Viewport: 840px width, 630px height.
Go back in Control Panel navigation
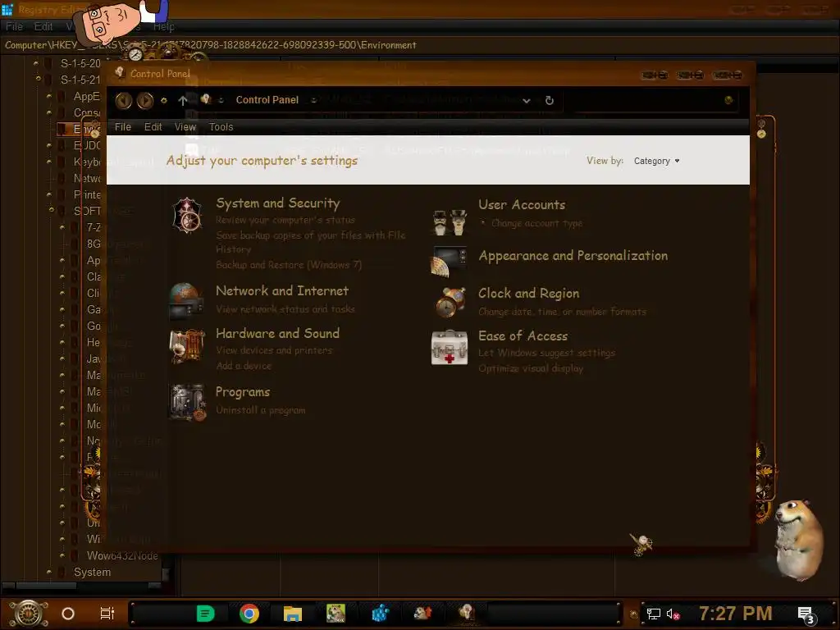point(124,100)
